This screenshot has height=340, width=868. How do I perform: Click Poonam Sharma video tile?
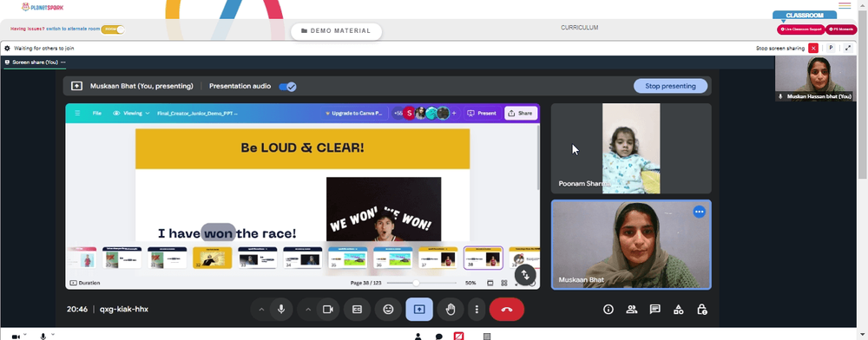click(x=631, y=148)
